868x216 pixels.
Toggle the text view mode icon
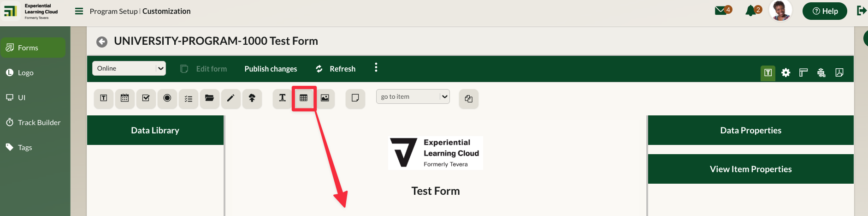pos(768,72)
